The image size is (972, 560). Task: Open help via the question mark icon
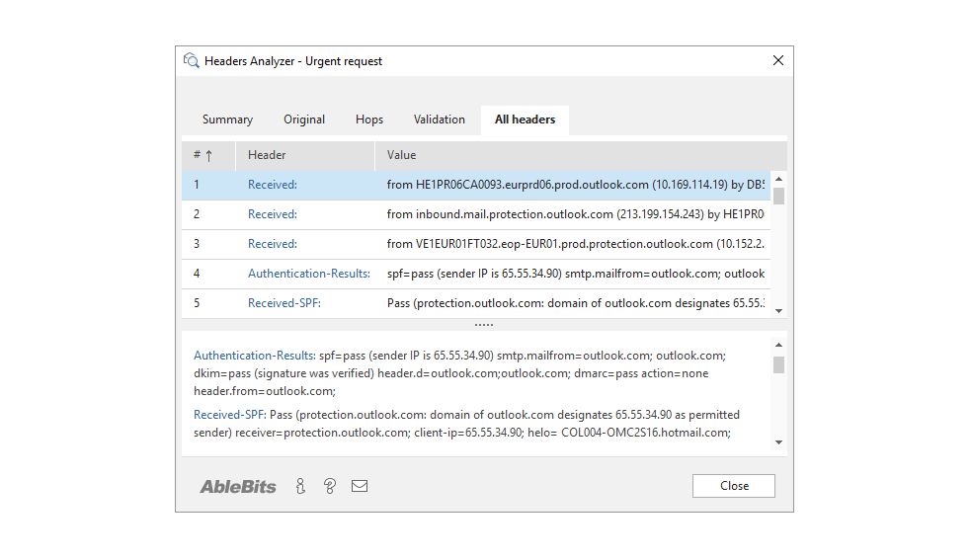coord(330,486)
